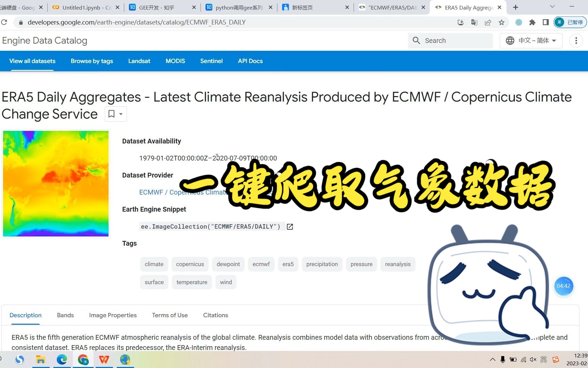Screen dimensions: 588x368
Task: Select the dewpoint tag
Action: (228, 264)
